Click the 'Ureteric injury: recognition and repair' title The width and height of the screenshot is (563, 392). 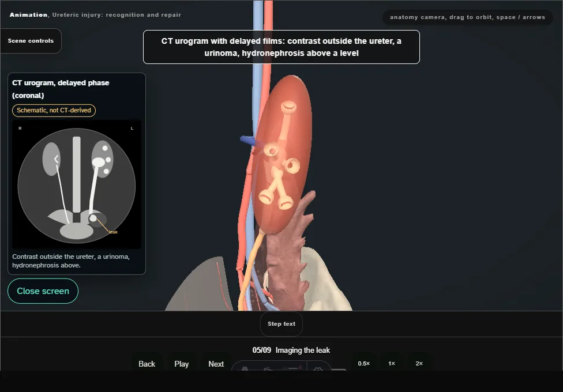click(x=117, y=15)
